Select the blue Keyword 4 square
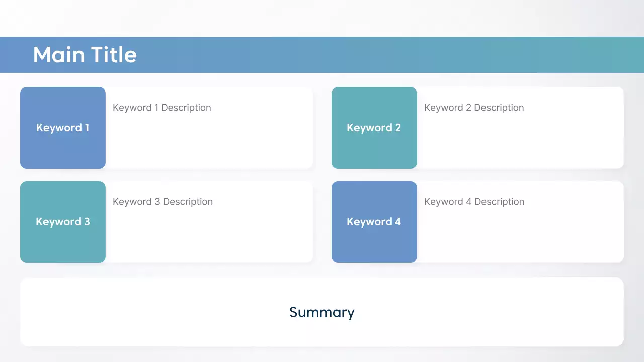Viewport: 644px width, 362px height. click(x=374, y=244)
